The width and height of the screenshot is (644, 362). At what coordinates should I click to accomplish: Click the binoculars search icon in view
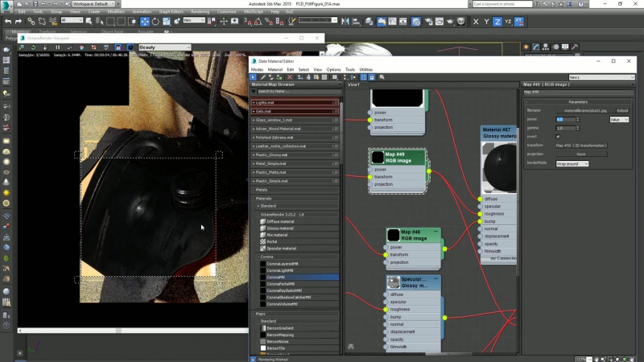point(351,347)
